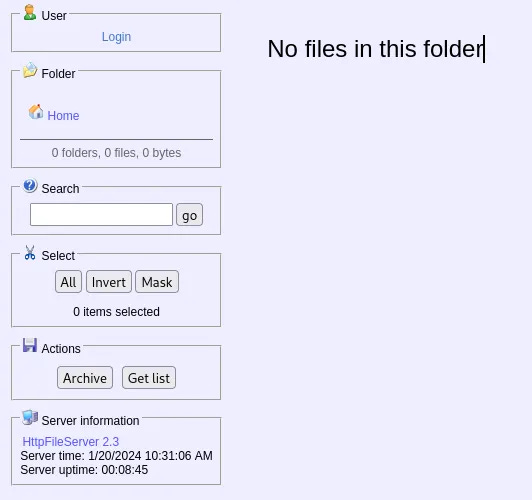Click the blue question mark Search icon
The width and height of the screenshot is (532, 500).
[30, 186]
